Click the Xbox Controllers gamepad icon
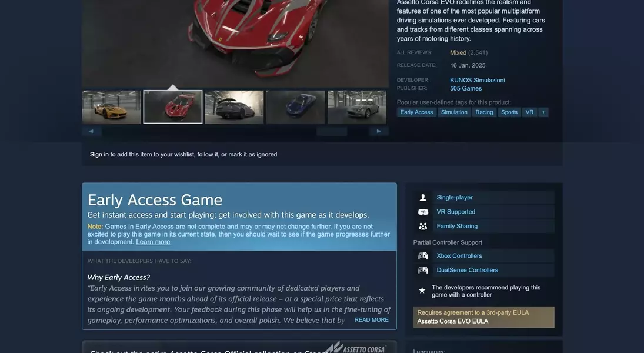644x353 pixels. pyautogui.click(x=423, y=256)
